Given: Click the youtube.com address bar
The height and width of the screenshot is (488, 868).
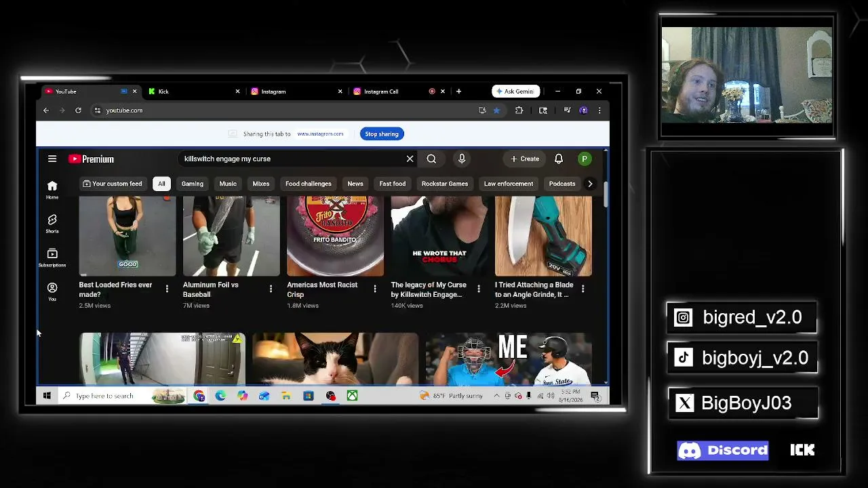Looking at the screenshot, I should (x=285, y=110).
